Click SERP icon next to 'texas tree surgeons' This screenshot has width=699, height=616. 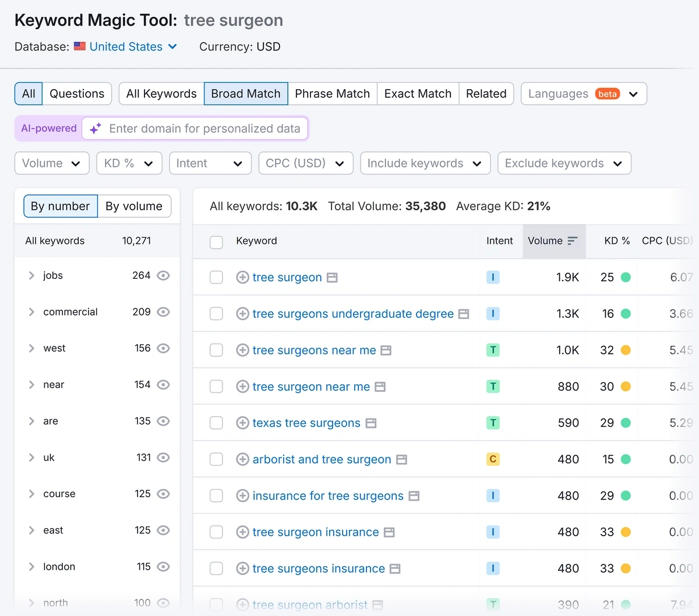pos(370,423)
